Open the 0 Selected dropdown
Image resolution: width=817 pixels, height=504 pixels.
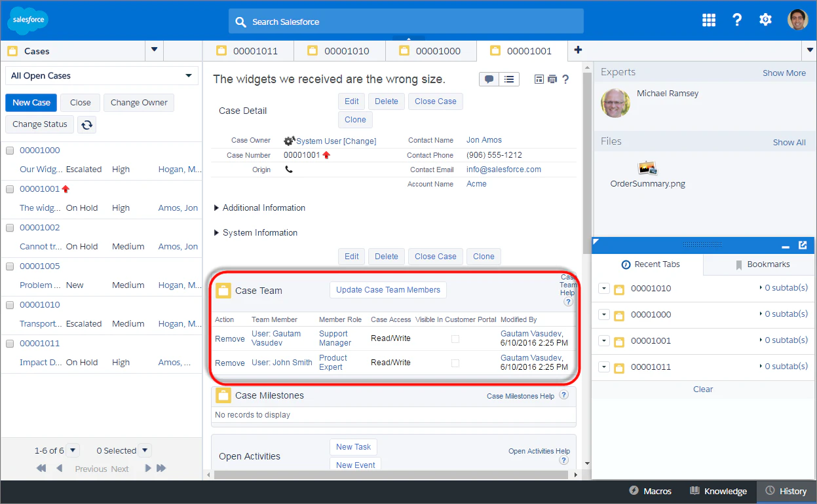point(145,450)
